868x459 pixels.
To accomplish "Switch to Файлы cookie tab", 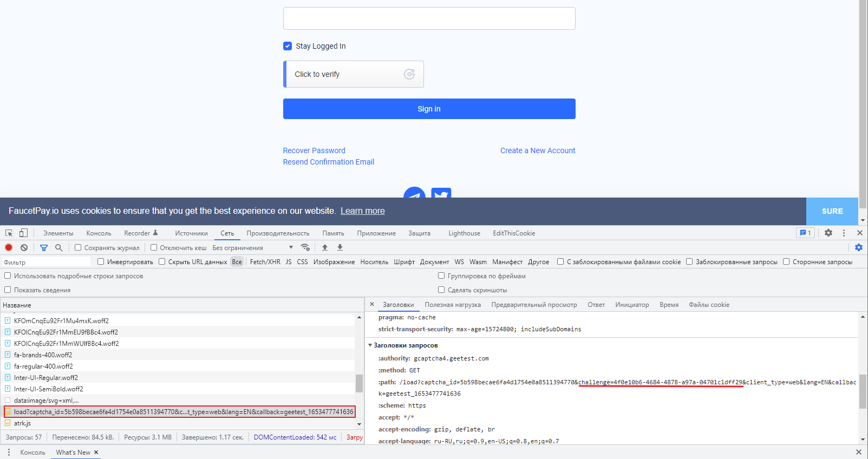I will pyautogui.click(x=709, y=305).
